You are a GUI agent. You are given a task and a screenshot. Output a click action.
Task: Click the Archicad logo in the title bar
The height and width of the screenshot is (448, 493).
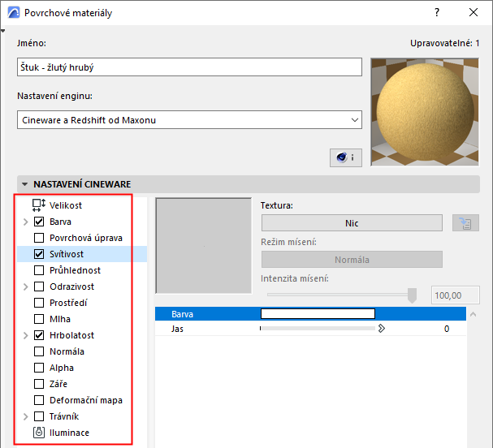[14, 13]
